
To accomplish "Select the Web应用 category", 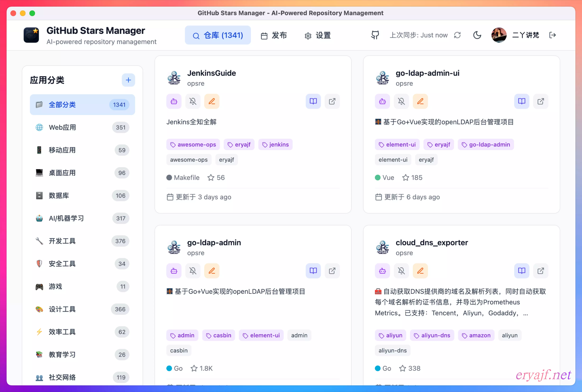I will [82, 127].
